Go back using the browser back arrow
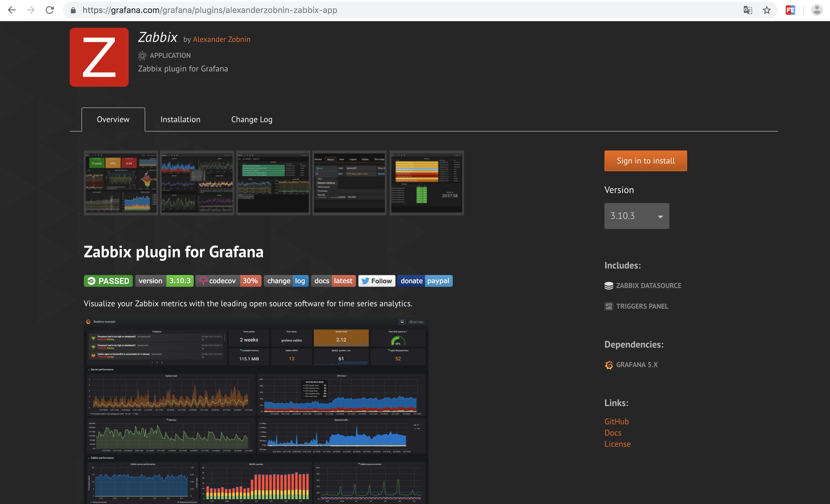This screenshot has width=830, height=504. click(12, 10)
